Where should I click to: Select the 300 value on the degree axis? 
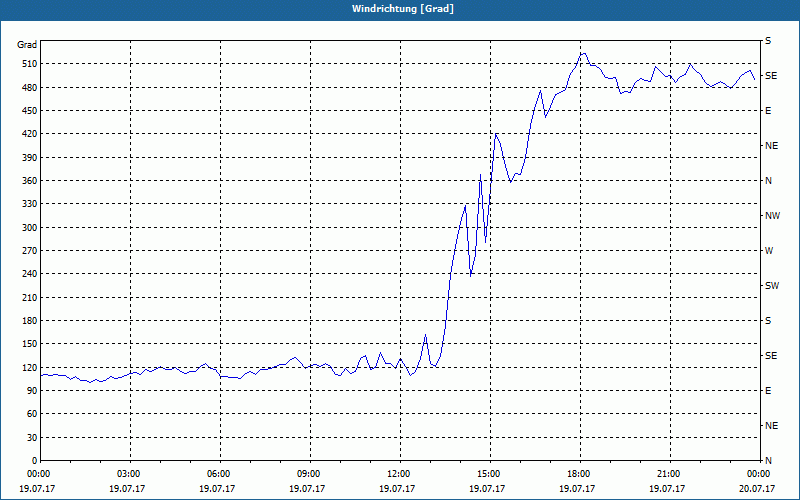tap(29, 227)
